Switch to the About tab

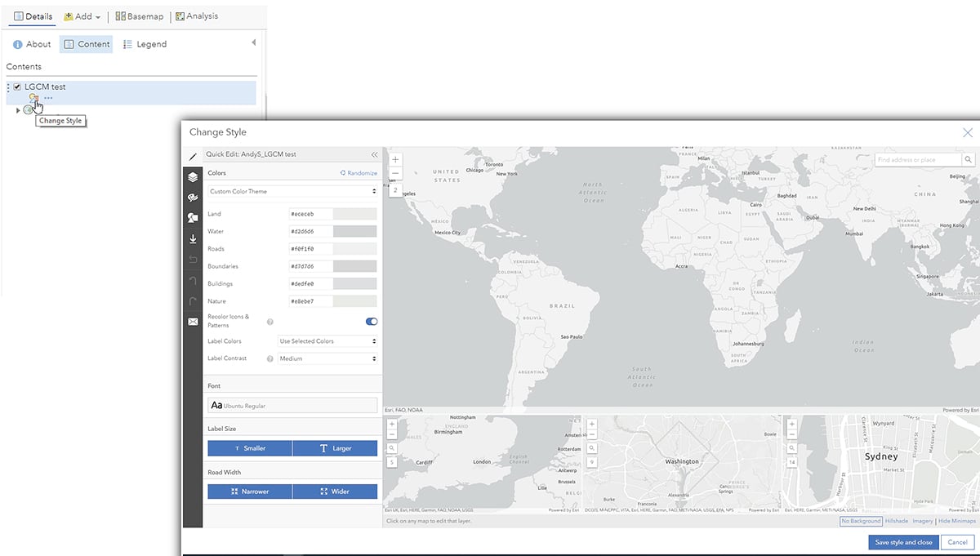click(32, 44)
